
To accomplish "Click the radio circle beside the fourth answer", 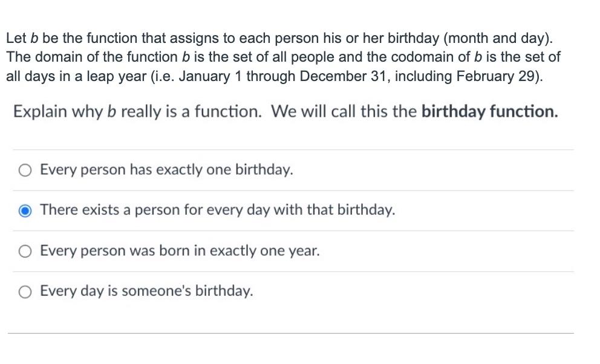I will pyautogui.click(x=25, y=291).
